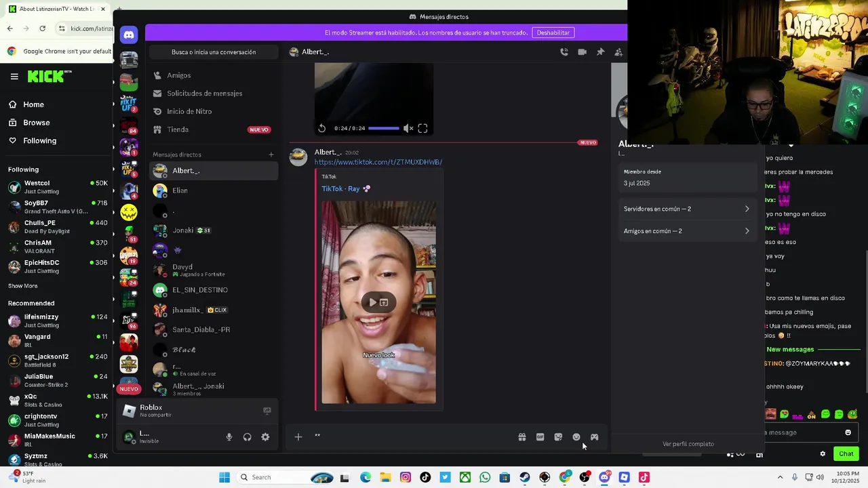Start a video call in Discord header

coord(582,52)
